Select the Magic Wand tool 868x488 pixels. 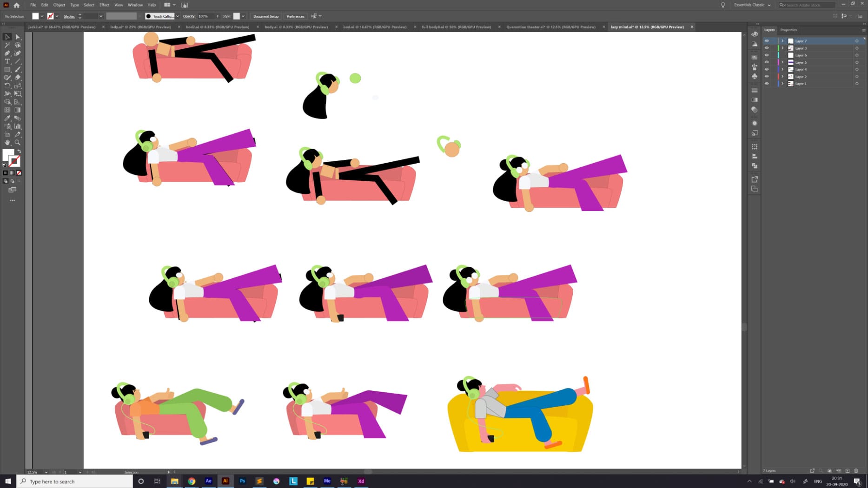point(7,45)
